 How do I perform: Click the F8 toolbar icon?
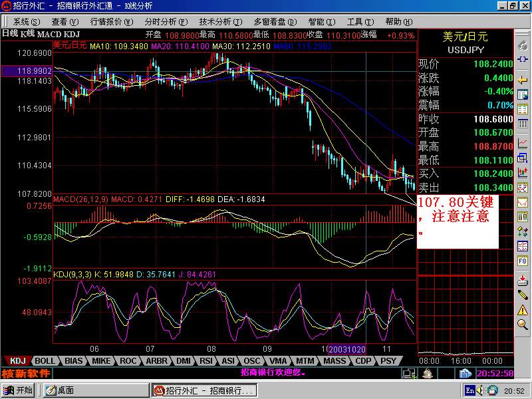[x=523, y=261]
